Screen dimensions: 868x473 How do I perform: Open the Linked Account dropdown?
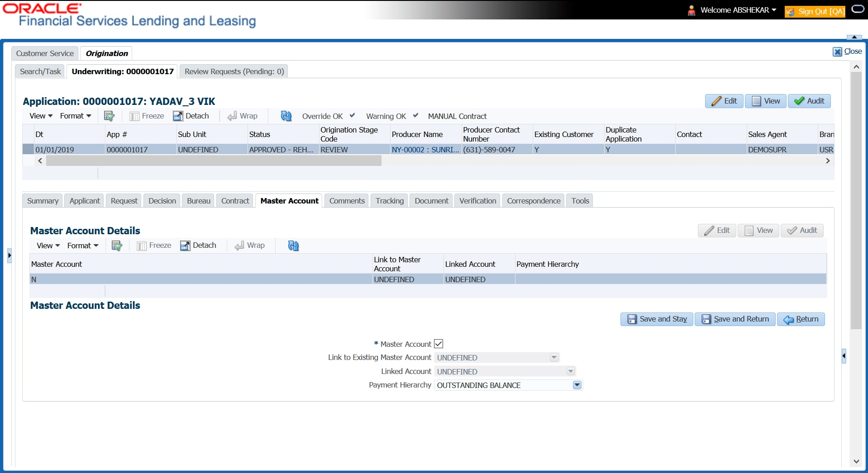tap(571, 372)
